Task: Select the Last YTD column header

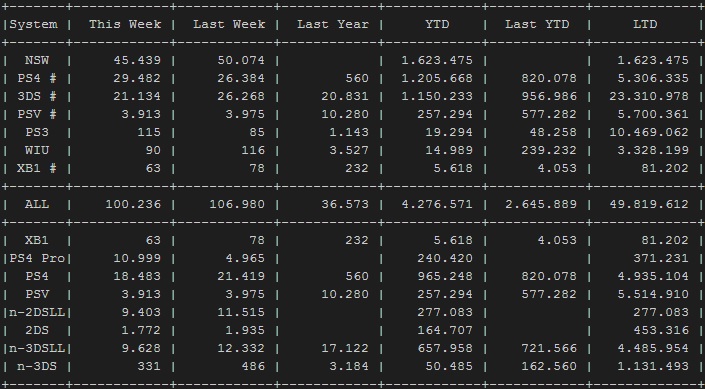Action: pos(537,24)
